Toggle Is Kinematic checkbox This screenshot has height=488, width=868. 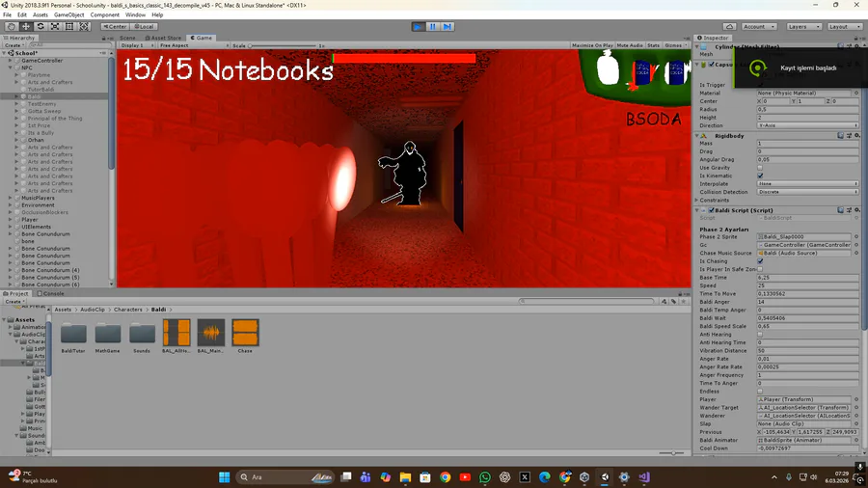pyautogui.click(x=760, y=176)
